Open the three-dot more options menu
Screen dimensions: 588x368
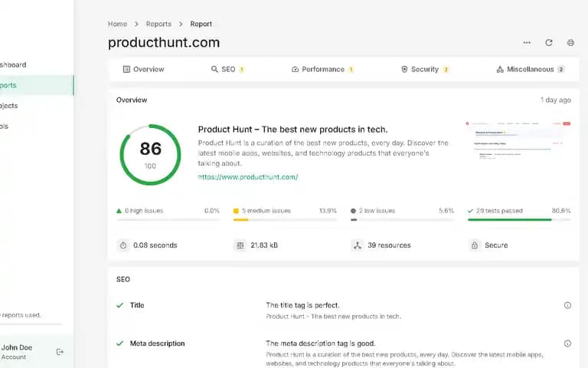pyautogui.click(x=527, y=42)
